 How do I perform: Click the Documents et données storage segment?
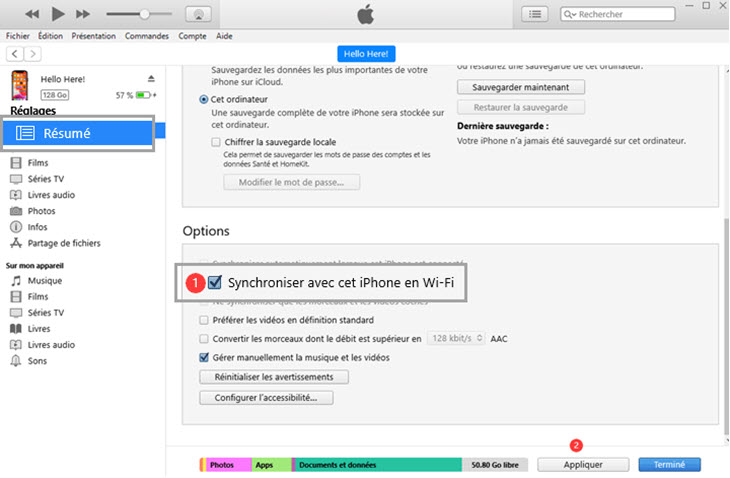click(378, 465)
